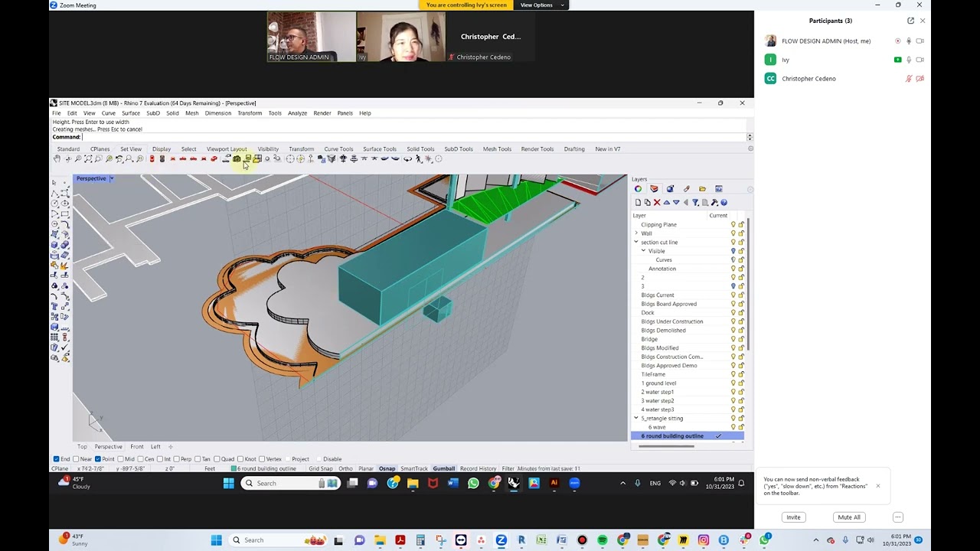Collapse the 5_retangle sitting layer

click(636, 419)
